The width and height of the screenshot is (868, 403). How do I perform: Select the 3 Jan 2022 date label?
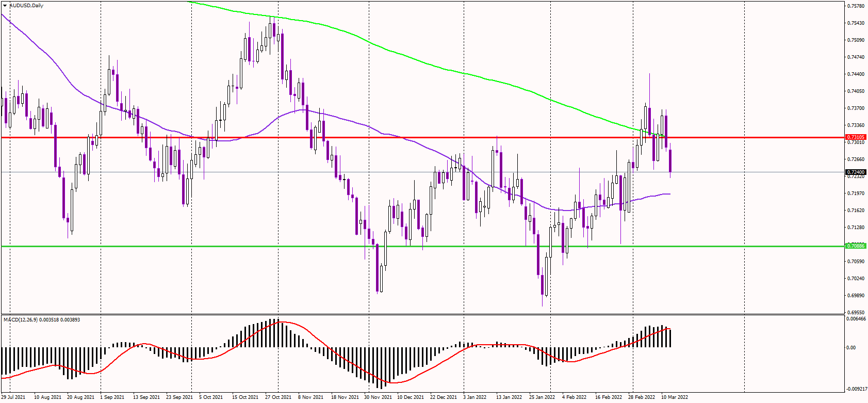coord(475,397)
